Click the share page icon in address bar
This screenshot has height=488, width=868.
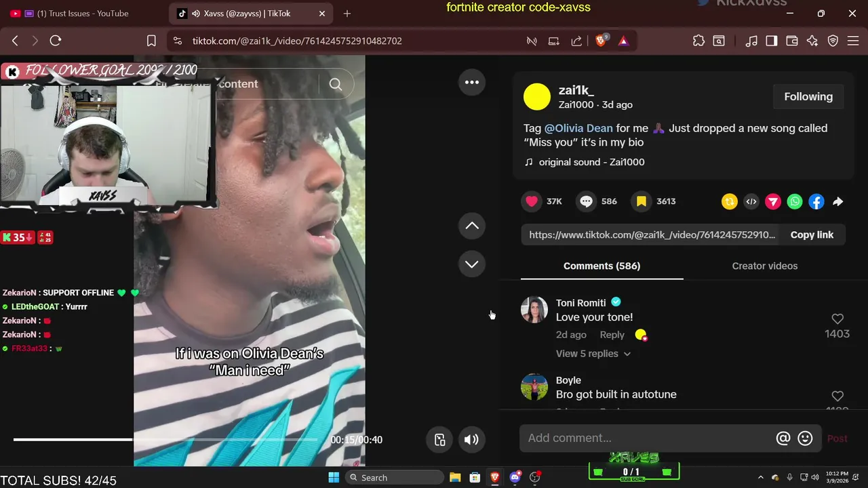click(576, 41)
